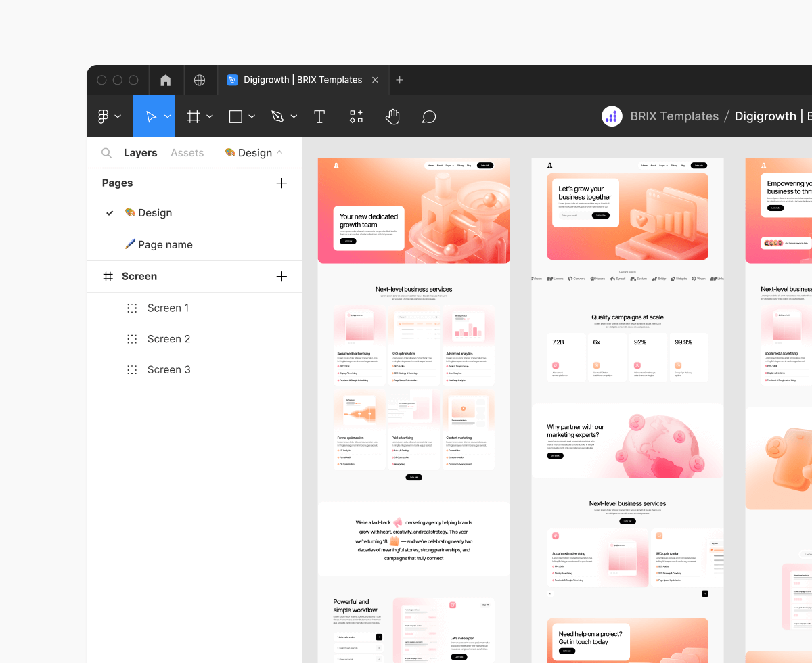
Task: Click the 'Let's grow your business together' card
Action: [x=585, y=202]
